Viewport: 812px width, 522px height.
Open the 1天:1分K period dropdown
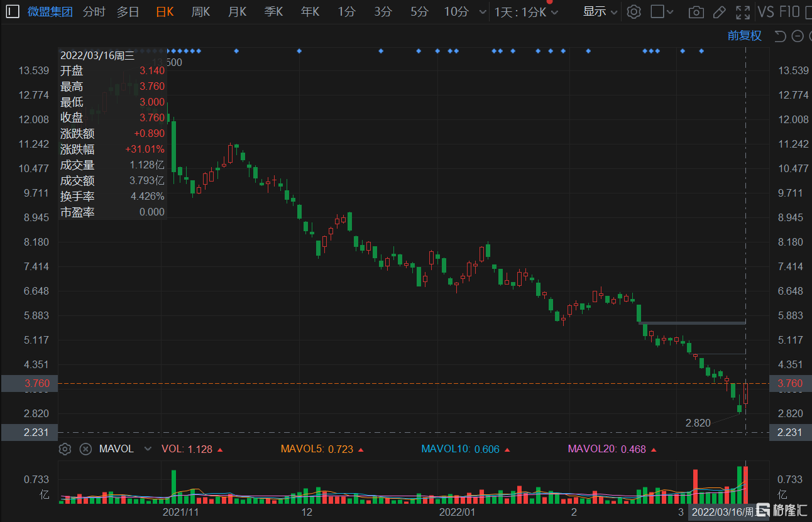click(527, 11)
